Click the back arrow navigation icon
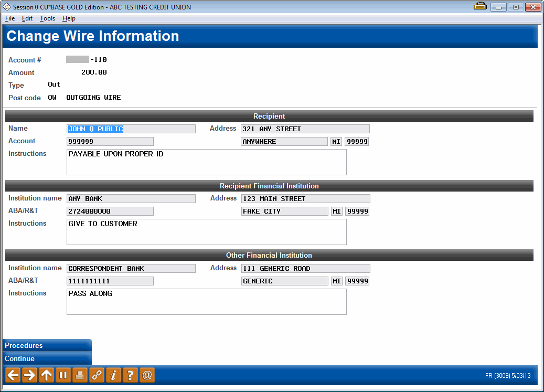Screen dimensions: 544x392 [12, 375]
